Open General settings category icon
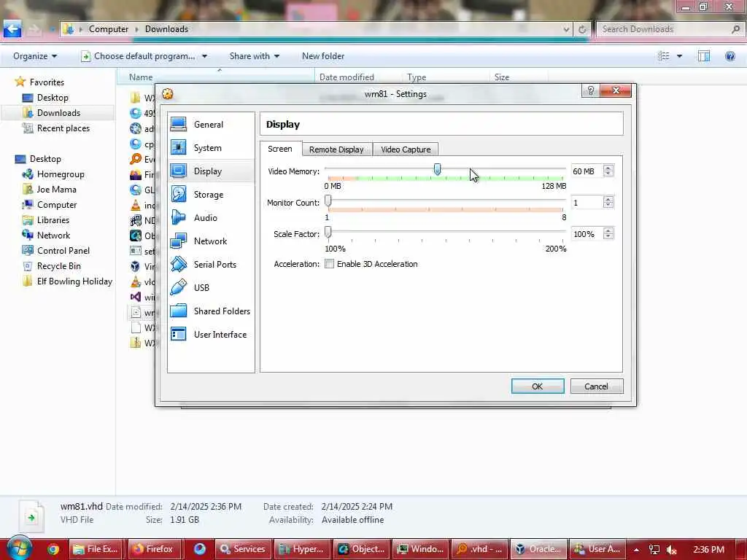Viewport: 747px width, 560px height. point(179,124)
